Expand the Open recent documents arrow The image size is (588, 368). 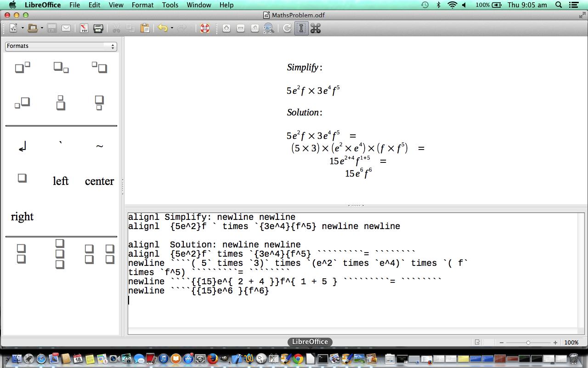coord(42,29)
